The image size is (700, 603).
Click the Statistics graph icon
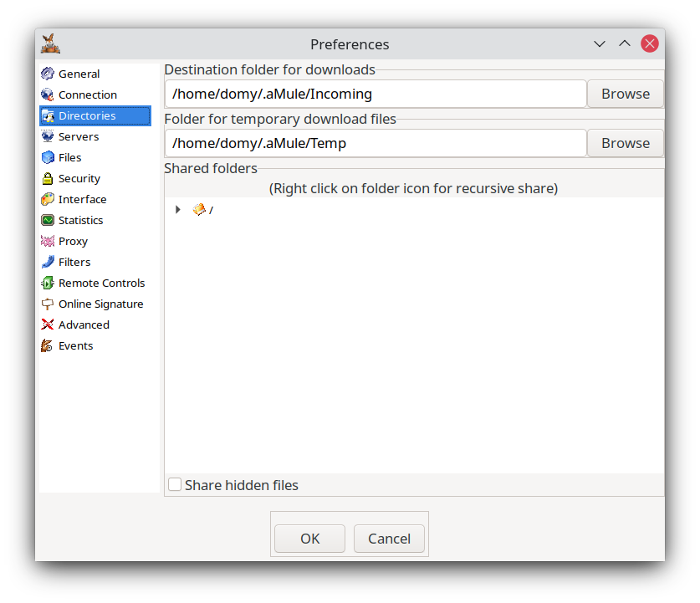tap(48, 220)
